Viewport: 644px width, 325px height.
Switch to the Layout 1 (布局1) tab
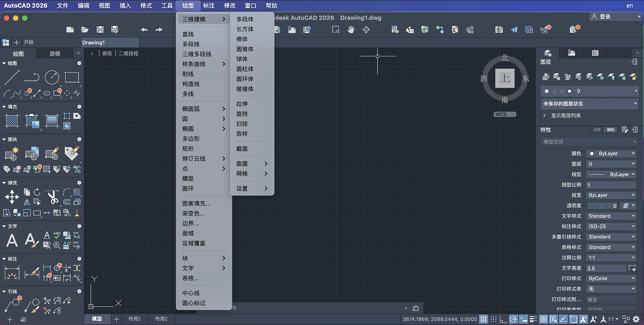pyautogui.click(x=134, y=319)
